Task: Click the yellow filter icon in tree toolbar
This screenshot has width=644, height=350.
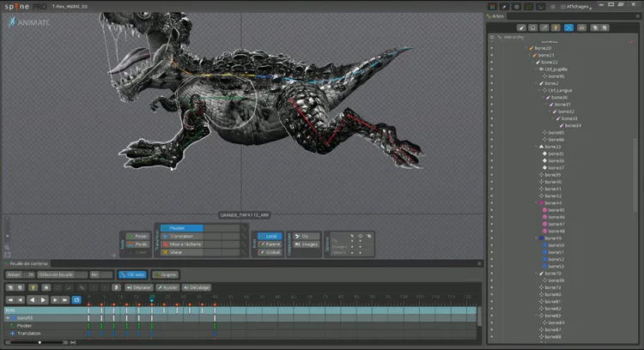Action: (x=556, y=27)
